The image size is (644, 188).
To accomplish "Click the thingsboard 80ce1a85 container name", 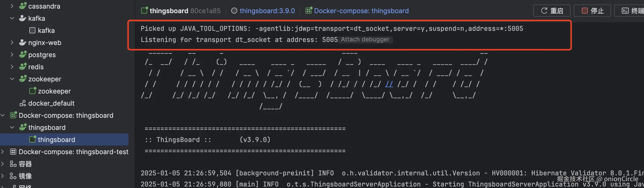I will [185, 11].
